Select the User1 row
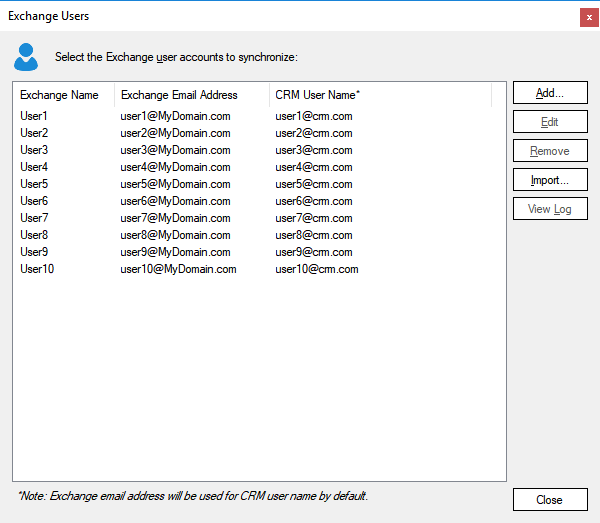This screenshot has height=523, width=600. click(x=34, y=116)
